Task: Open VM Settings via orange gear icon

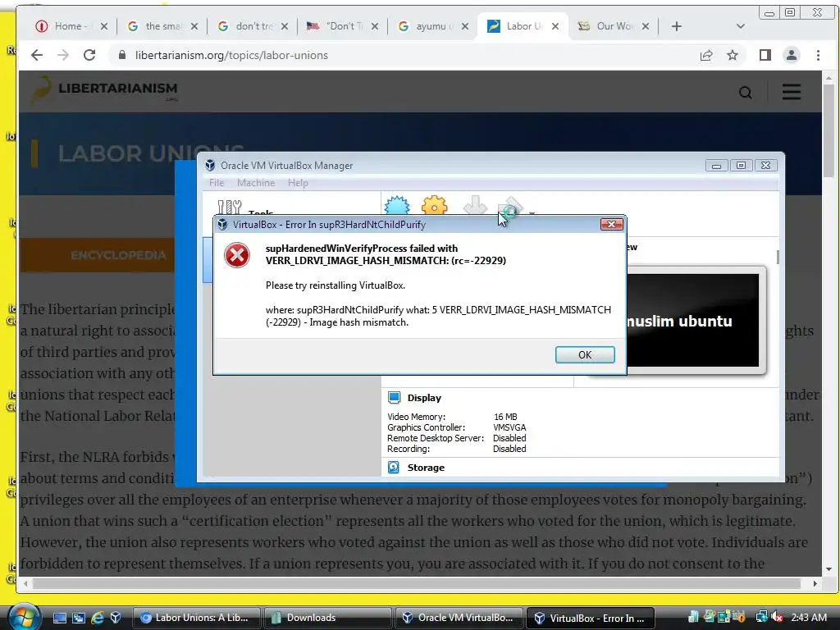Action: (434, 205)
